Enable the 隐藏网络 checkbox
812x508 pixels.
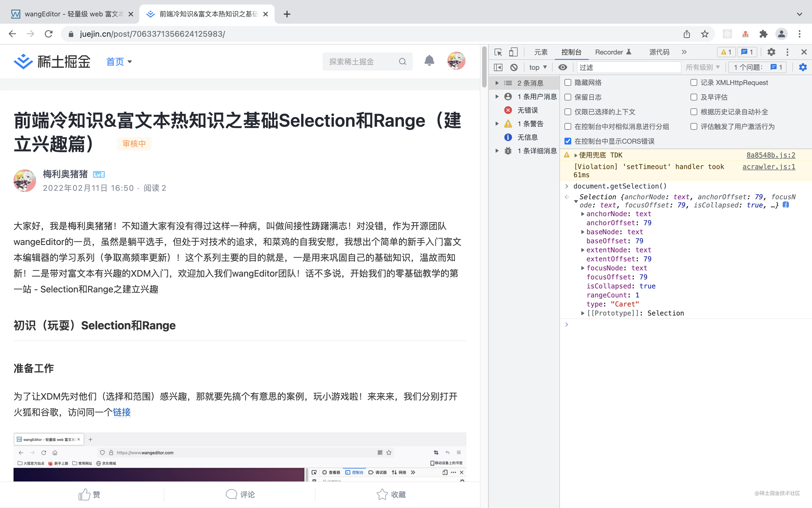click(x=568, y=83)
